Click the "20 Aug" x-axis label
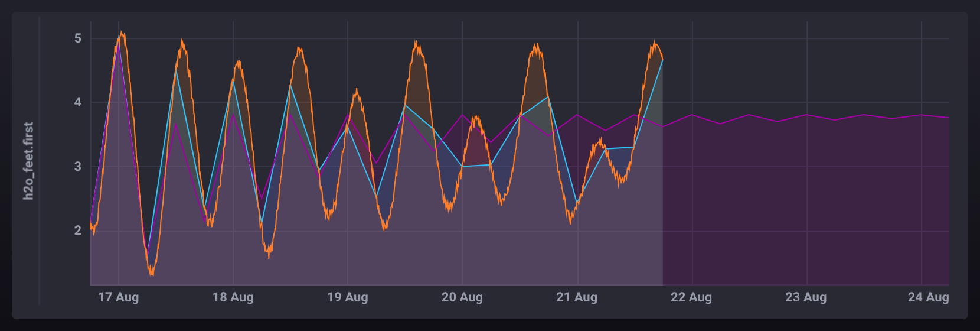 coord(462,297)
